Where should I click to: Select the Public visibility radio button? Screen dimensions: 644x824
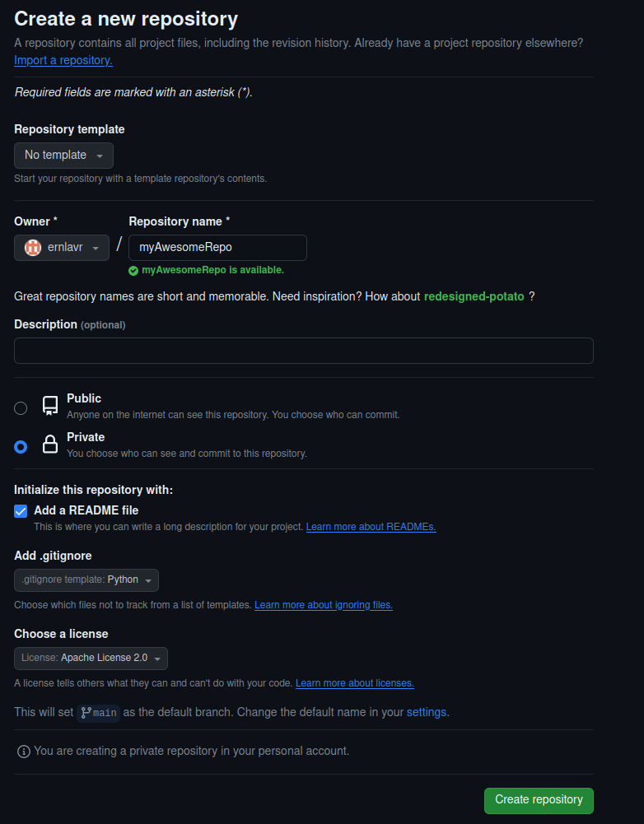coord(20,407)
